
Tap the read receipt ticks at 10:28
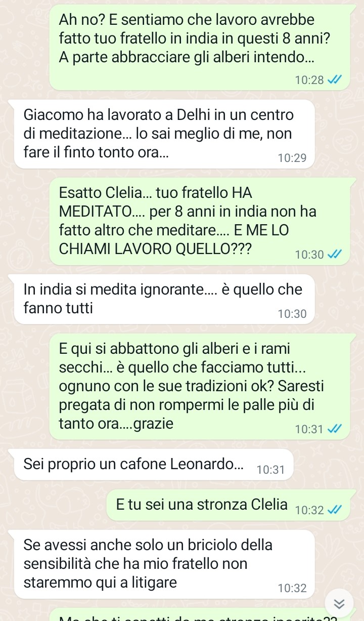pyautogui.click(x=335, y=79)
